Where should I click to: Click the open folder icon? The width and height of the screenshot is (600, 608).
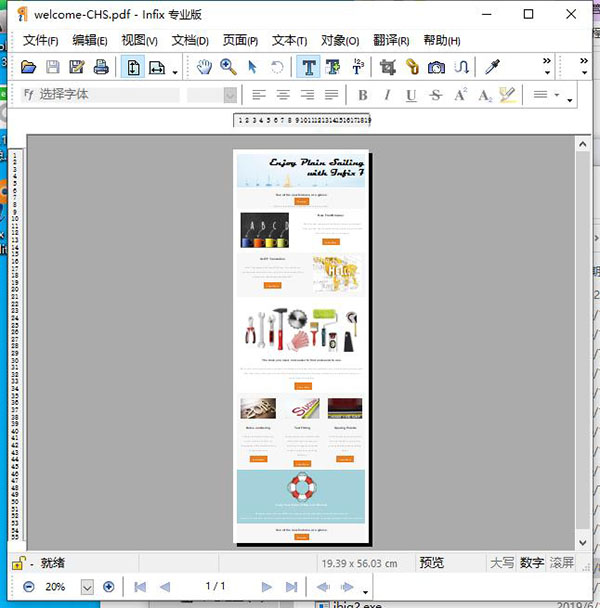(x=29, y=67)
